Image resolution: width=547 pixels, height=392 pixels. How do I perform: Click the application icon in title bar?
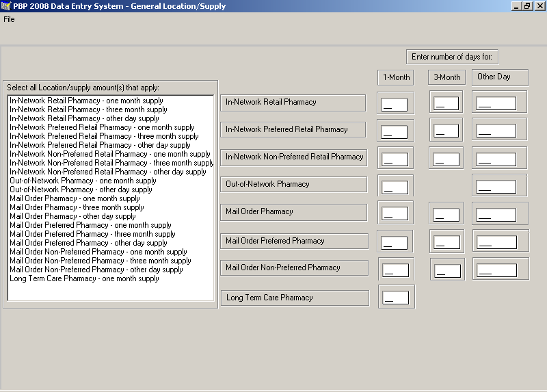tap(6, 6)
